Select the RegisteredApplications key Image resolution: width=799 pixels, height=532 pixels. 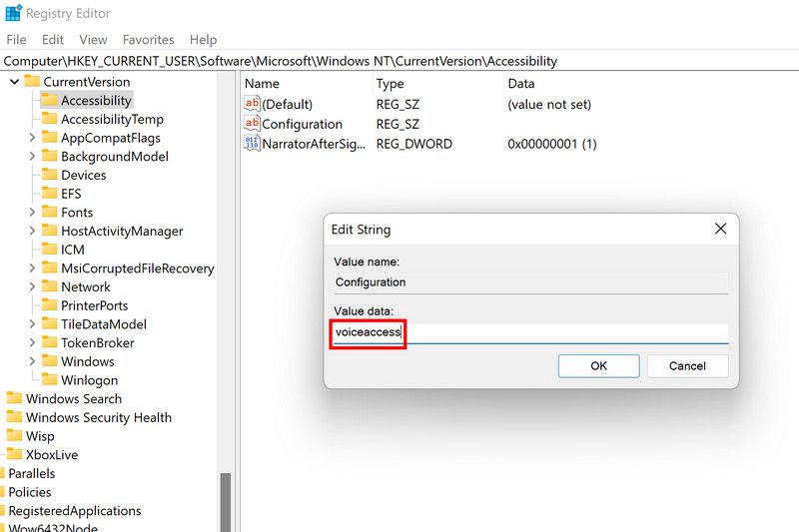tap(74, 511)
